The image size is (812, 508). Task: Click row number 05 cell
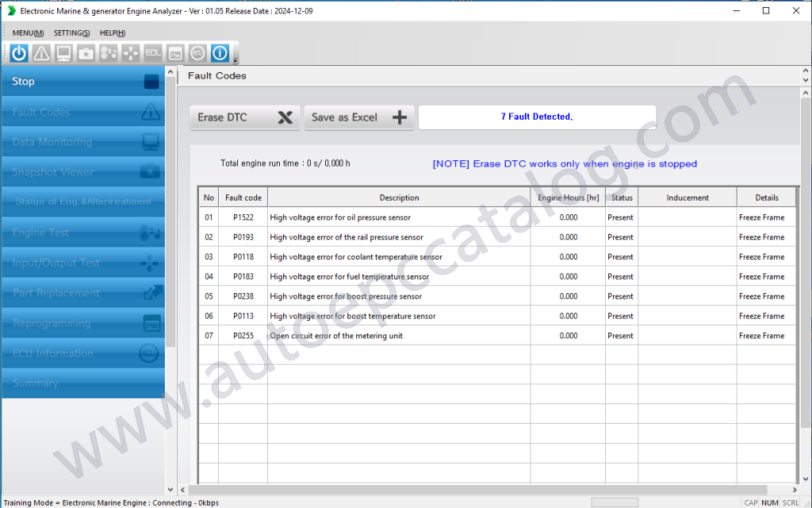click(x=209, y=297)
